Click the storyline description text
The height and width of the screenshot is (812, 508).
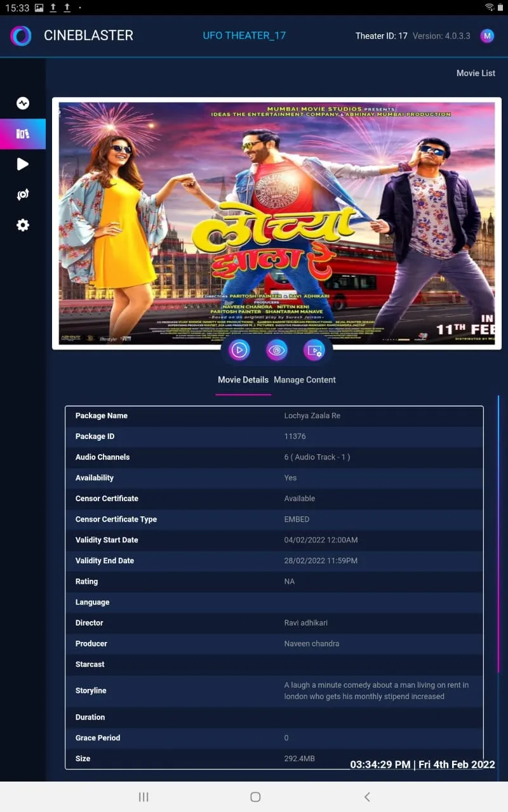tap(377, 691)
